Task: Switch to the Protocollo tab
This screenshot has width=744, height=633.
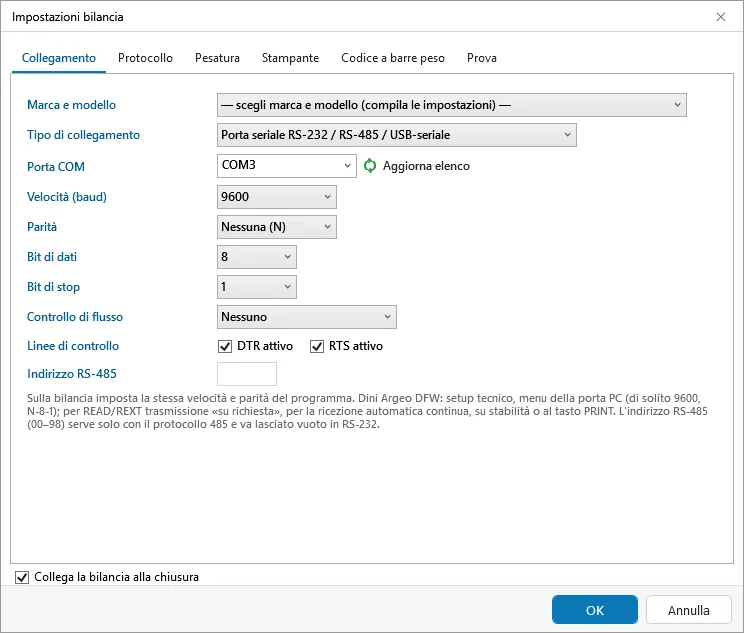Action: point(145,58)
